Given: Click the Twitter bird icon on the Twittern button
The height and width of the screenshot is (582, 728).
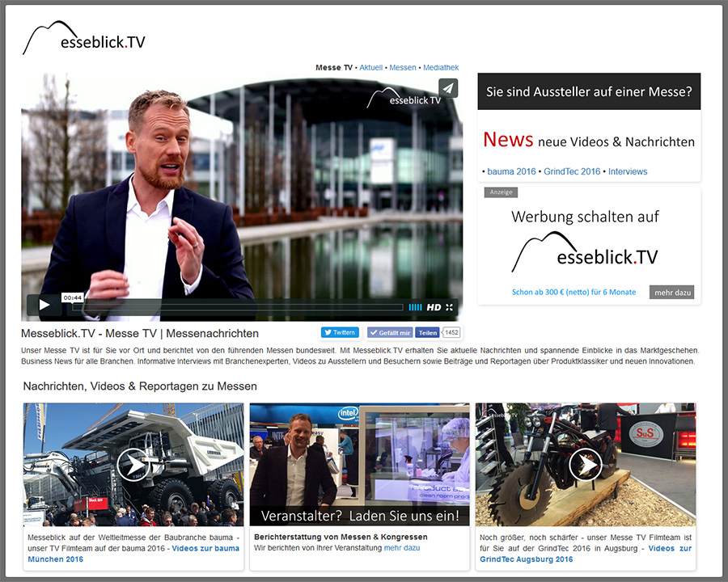Looking at the screenshot, I should pyautogui.click(x=328, y=332).
